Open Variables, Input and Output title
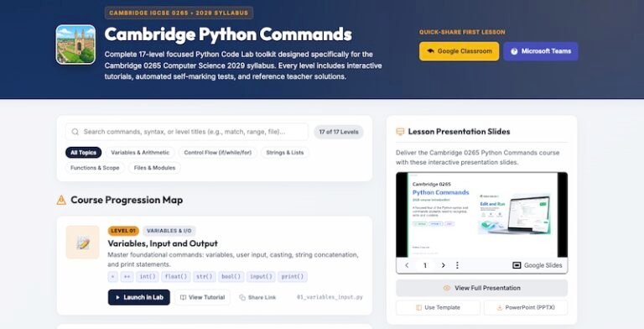 [163, 243]
